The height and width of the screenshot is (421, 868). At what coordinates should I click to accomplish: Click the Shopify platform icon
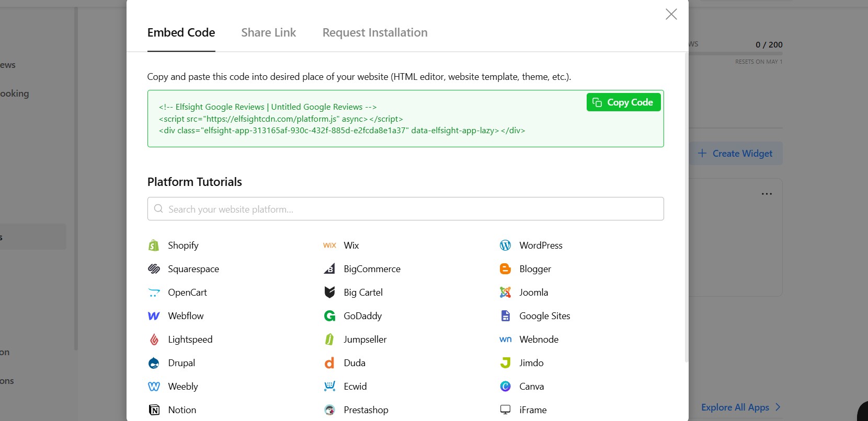click(154, 245)
